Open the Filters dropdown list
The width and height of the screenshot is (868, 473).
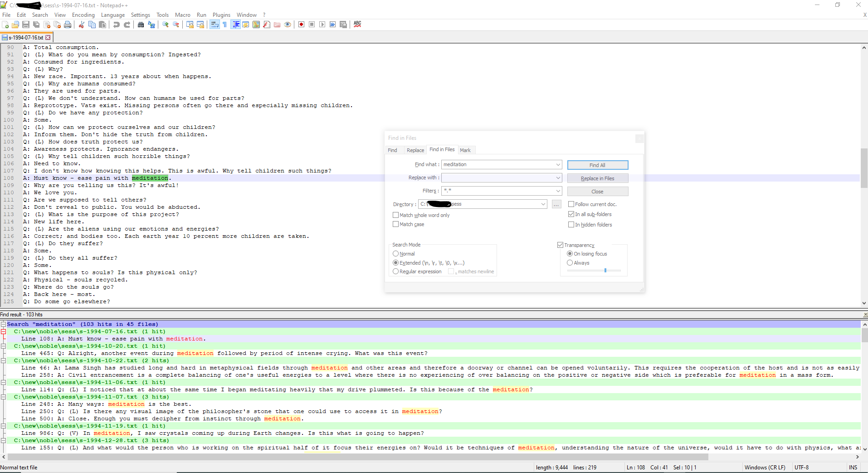558,191
